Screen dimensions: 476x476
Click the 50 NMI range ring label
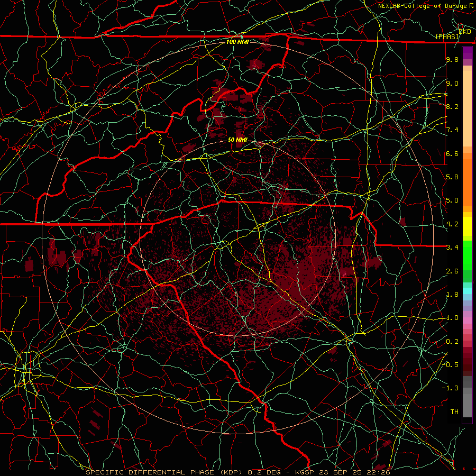[x=237, y=140]
